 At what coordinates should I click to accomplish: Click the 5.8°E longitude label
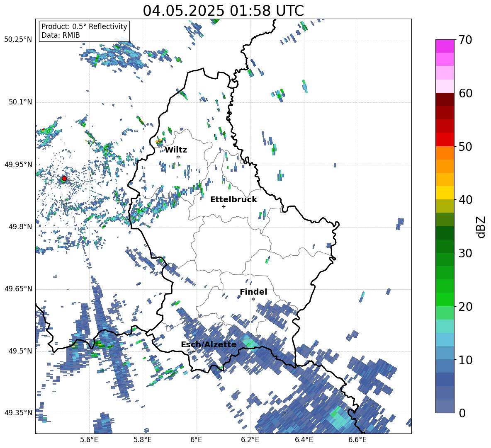tap(143, 440)
